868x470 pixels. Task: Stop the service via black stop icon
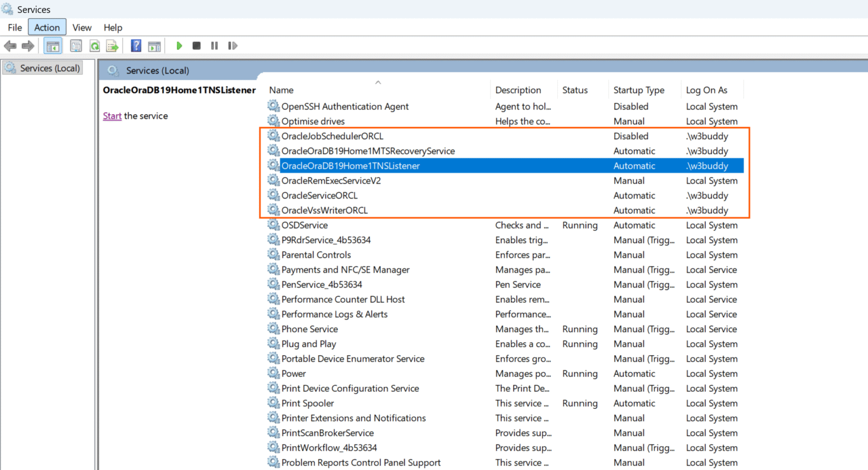[x=196, y=46]
